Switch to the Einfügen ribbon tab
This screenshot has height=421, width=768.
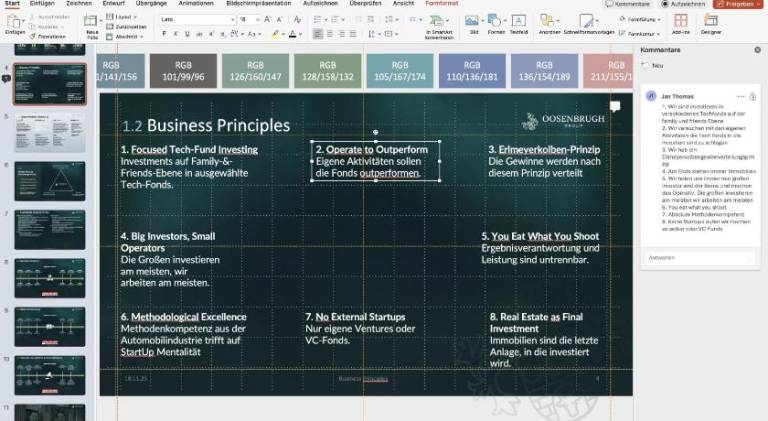point(42,3)
